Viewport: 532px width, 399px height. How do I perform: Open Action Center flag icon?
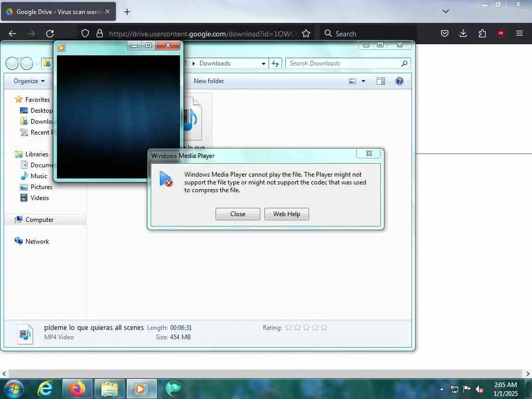click(467, 389)
